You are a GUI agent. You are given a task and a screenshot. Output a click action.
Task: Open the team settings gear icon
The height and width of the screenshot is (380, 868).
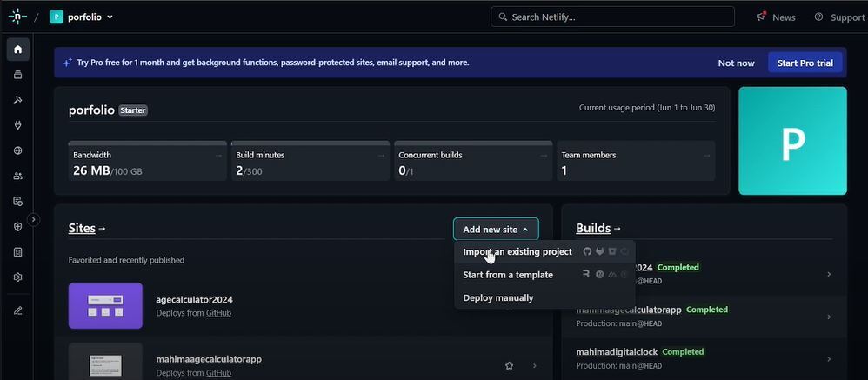(17, 277)
